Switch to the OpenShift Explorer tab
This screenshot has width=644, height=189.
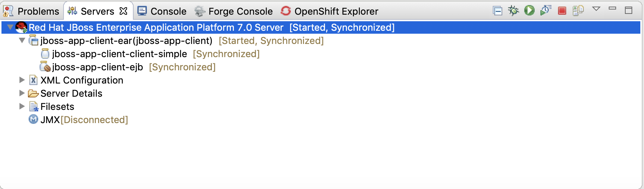(329, 11)
